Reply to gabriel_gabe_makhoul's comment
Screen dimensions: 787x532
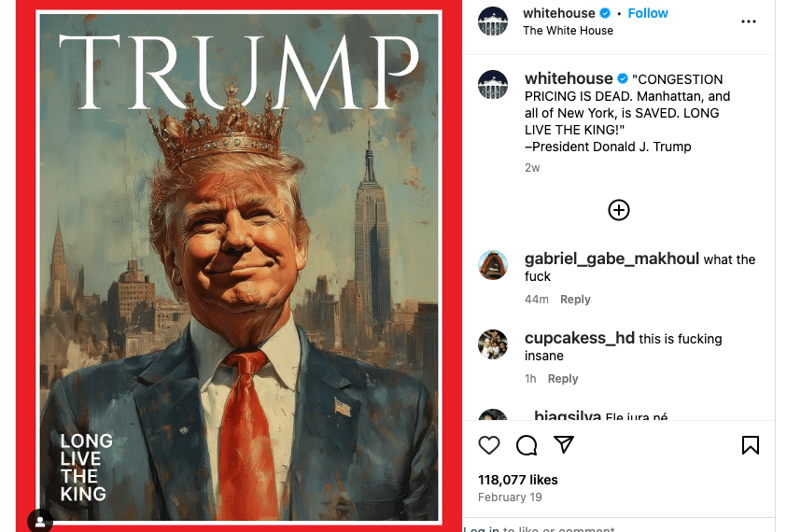pyautogui.click(x=575, y=299)
